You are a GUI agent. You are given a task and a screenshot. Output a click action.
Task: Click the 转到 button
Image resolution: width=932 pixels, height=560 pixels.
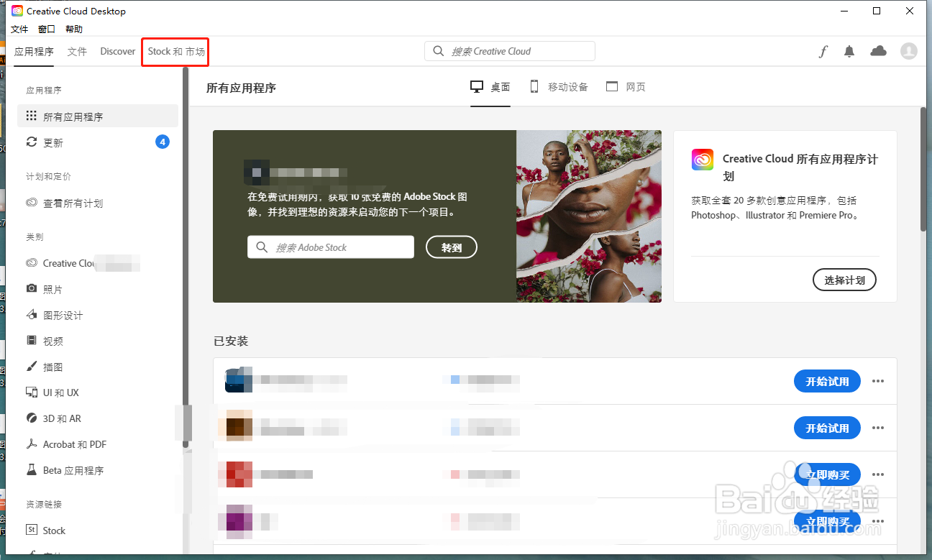[452, 247]
